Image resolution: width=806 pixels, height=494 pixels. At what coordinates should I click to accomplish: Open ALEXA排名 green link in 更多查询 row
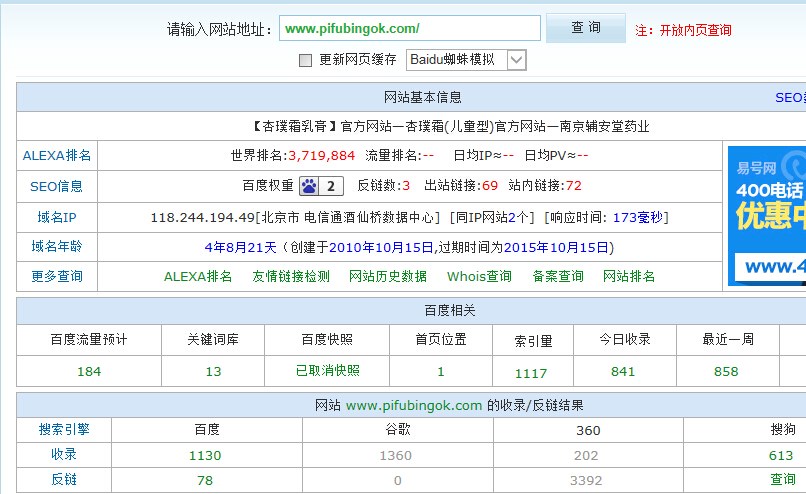(x=198, y=277)
